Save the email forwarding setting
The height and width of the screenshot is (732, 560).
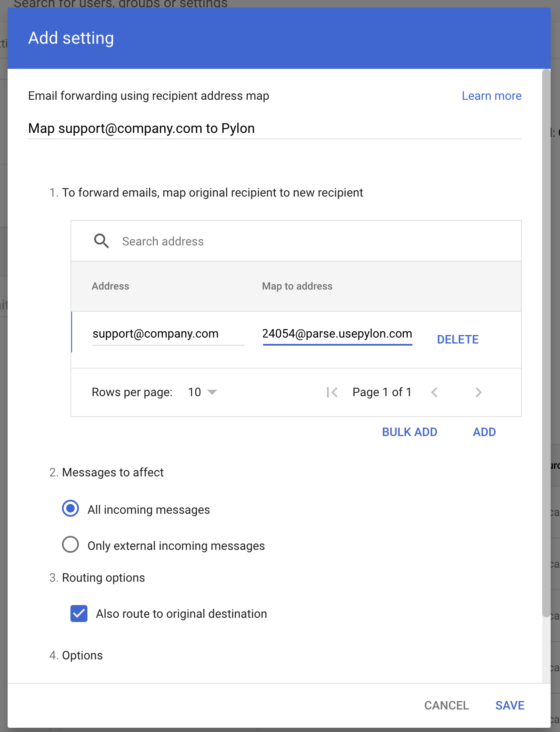coord(510,705)
